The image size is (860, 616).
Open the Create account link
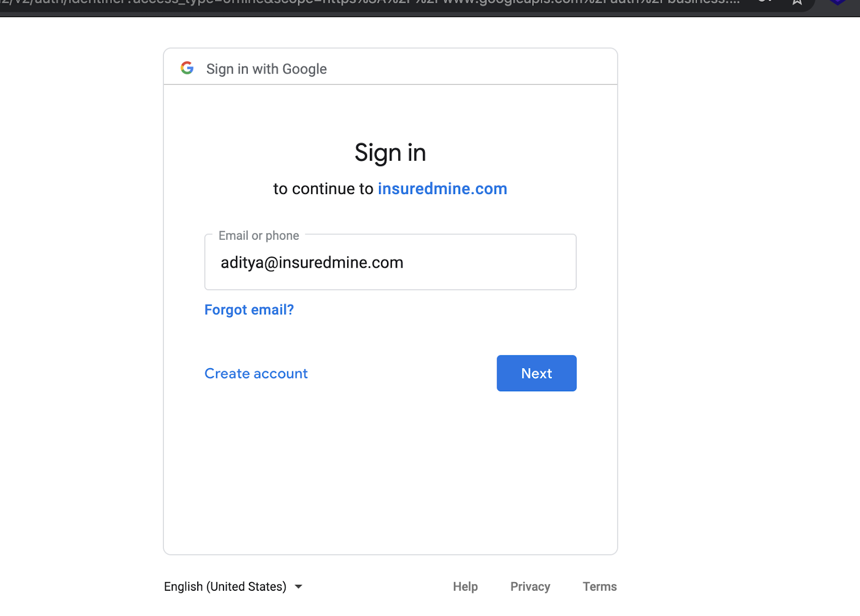click(256, 374)
